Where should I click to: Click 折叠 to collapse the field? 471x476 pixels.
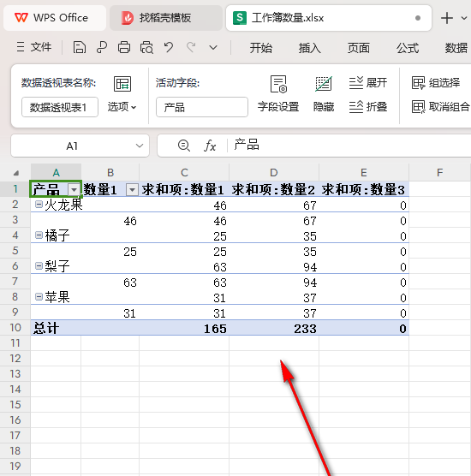point(368,107)
